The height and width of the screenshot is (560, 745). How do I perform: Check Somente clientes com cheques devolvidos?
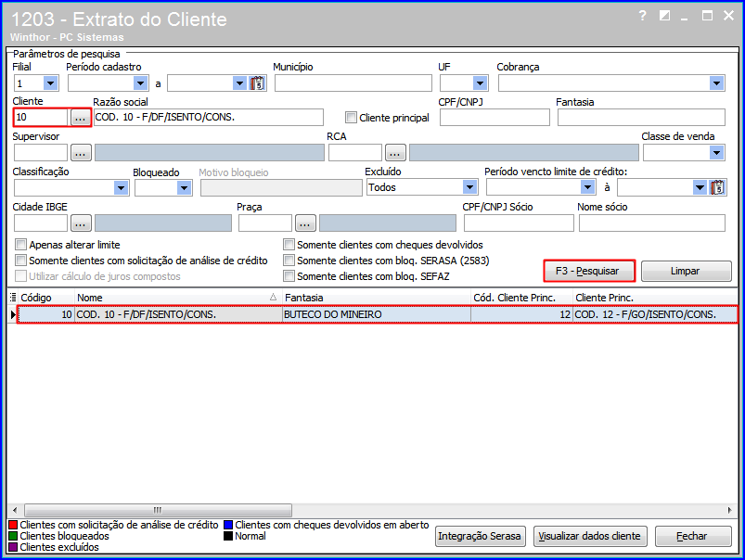(x=289, y=245)
